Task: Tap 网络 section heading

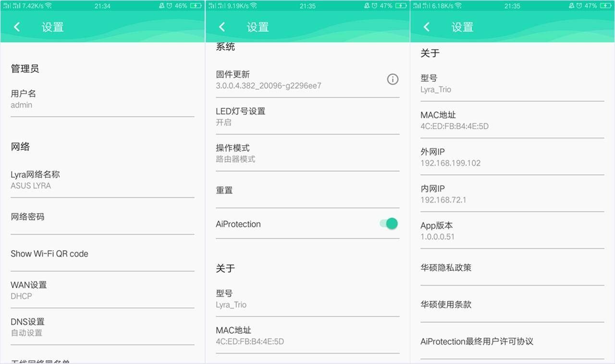Action: click(20, 147)
